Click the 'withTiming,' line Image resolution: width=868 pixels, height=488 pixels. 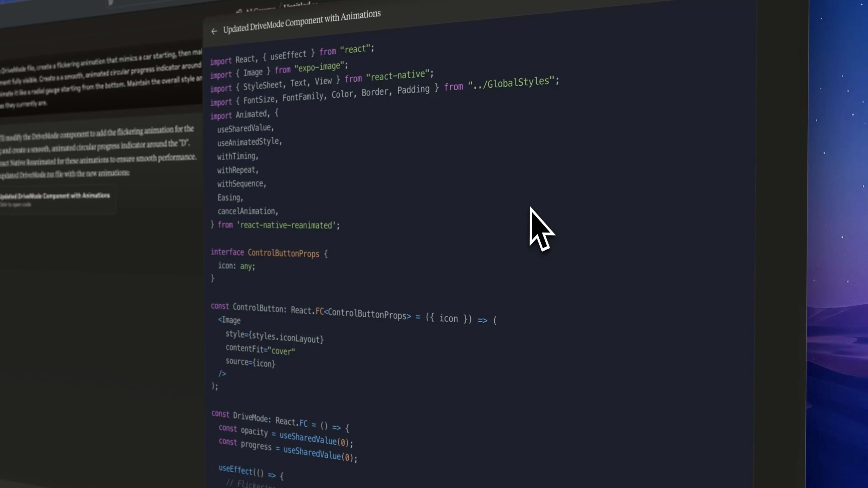(238, 156)
